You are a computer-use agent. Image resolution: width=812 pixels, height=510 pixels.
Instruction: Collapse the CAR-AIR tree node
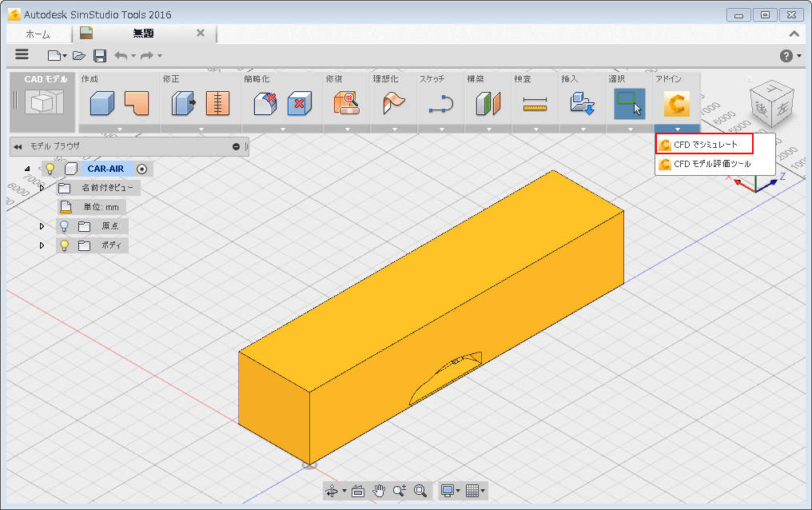(x=27, y=169)
